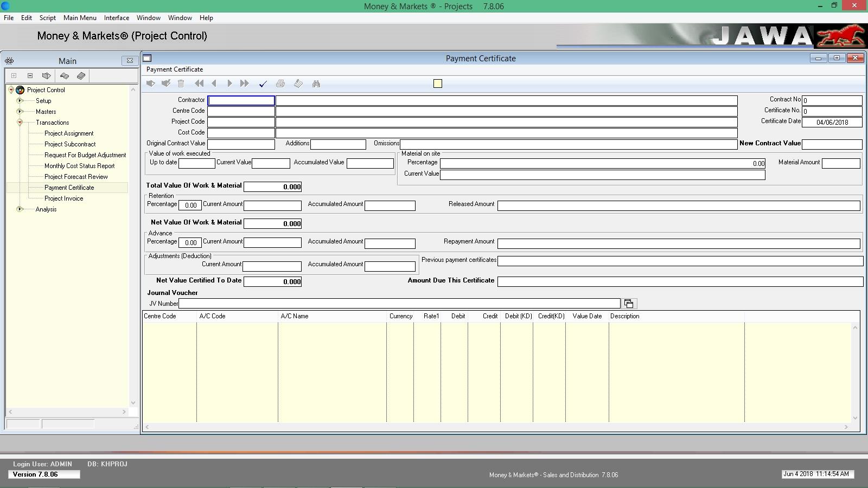The width and height of the screenshot is (868, 488).
Task: Expand the Analysis tree node
Action: point(20,209)
